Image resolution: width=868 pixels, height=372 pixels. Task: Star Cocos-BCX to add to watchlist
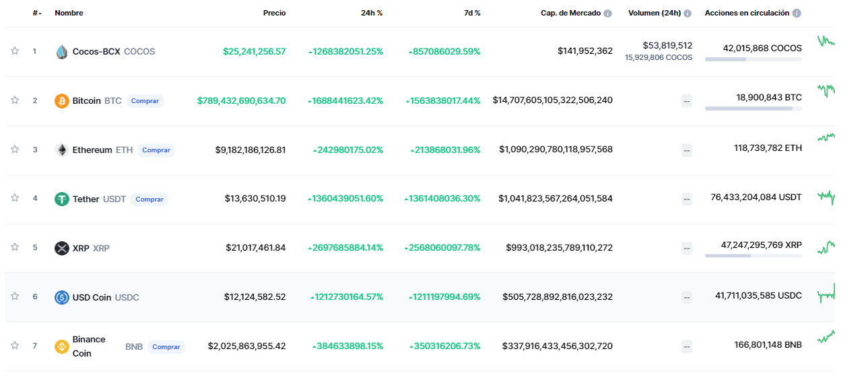click(x=15, y=51)
